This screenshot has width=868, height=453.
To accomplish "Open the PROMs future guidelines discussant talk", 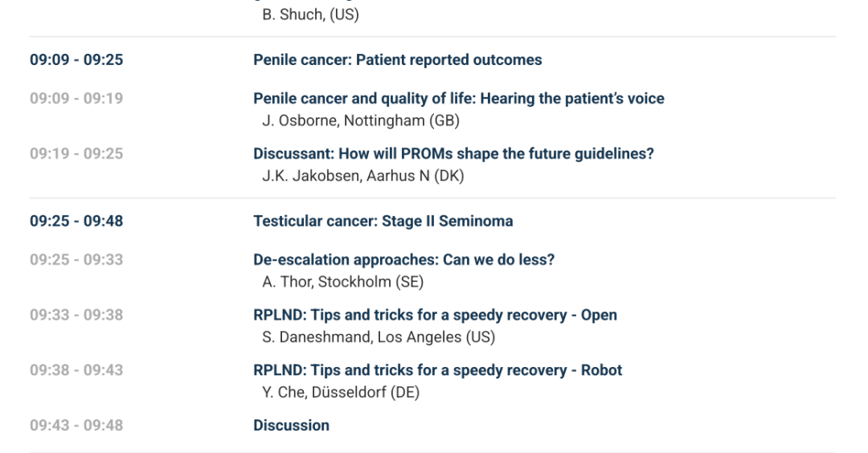I will click(453, 153).
